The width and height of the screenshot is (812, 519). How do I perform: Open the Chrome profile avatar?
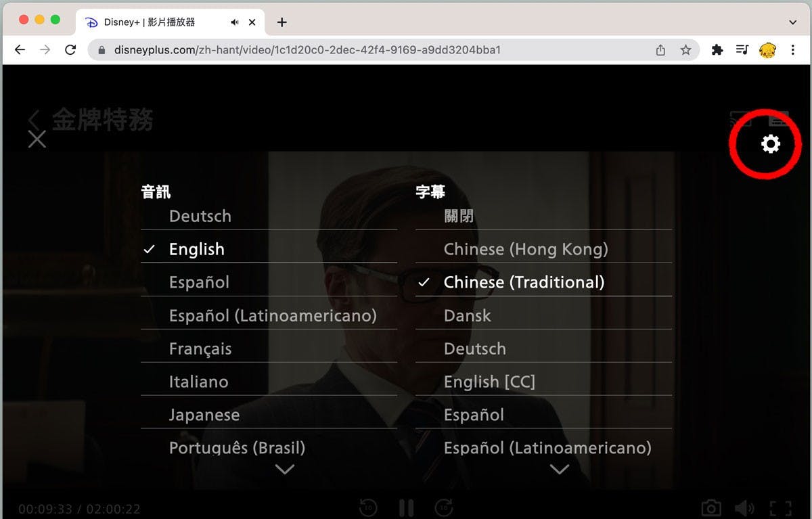point(767,50)
